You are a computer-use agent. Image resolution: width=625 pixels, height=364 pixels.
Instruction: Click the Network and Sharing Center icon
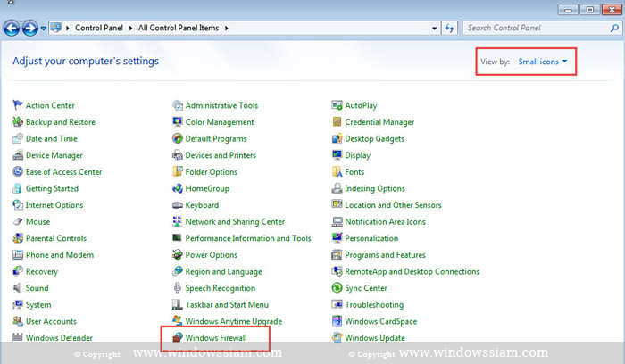(x=178, y=221)
